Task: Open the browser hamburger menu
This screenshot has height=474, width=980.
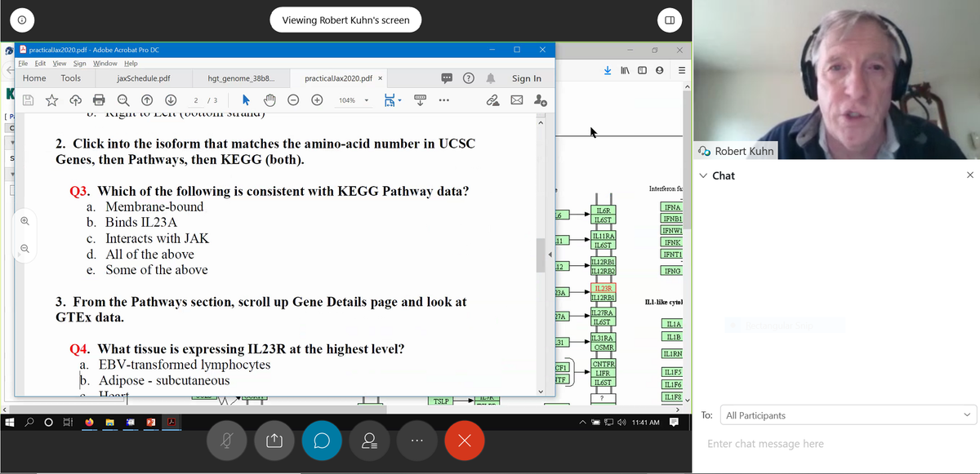Action: coord(680,70)
